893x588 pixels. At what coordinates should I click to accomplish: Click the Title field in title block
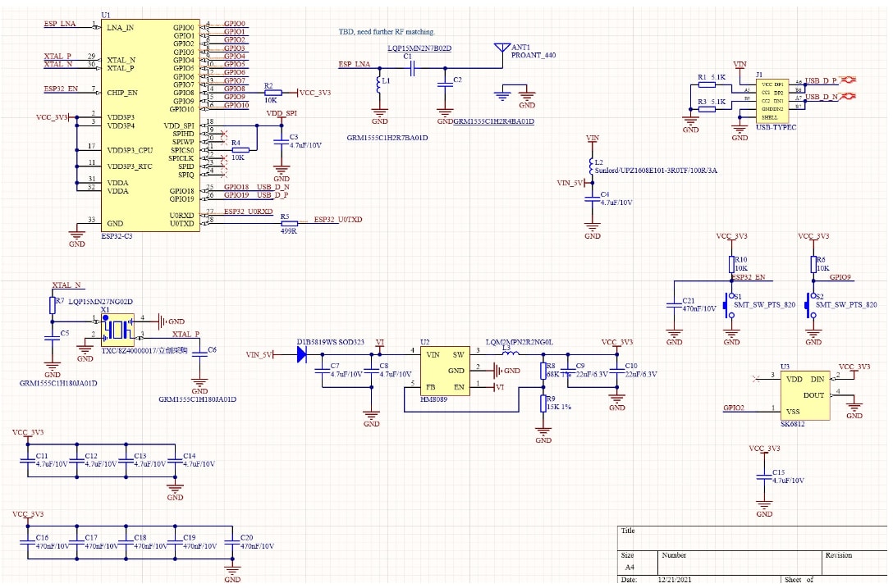[629, 531]
